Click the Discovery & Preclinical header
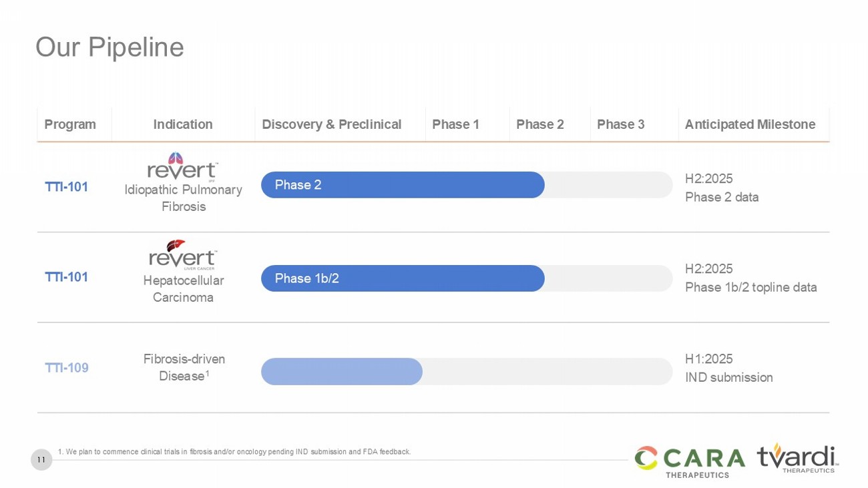The width and height of the screenshot is (868, 488). 331,124
